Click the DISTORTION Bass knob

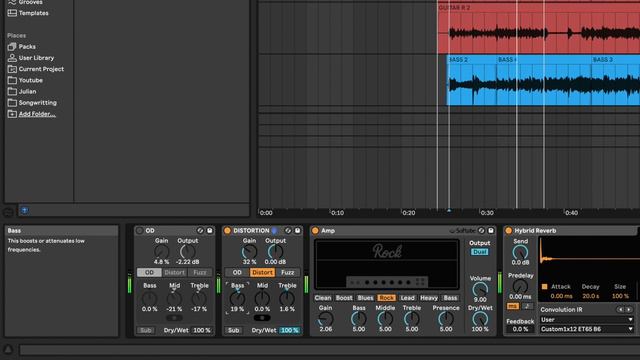click(237, 299)
